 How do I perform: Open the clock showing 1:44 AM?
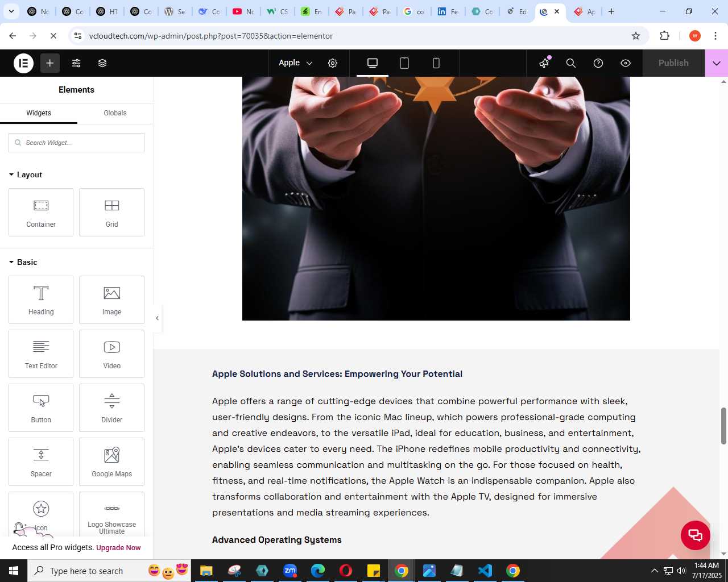707,571
